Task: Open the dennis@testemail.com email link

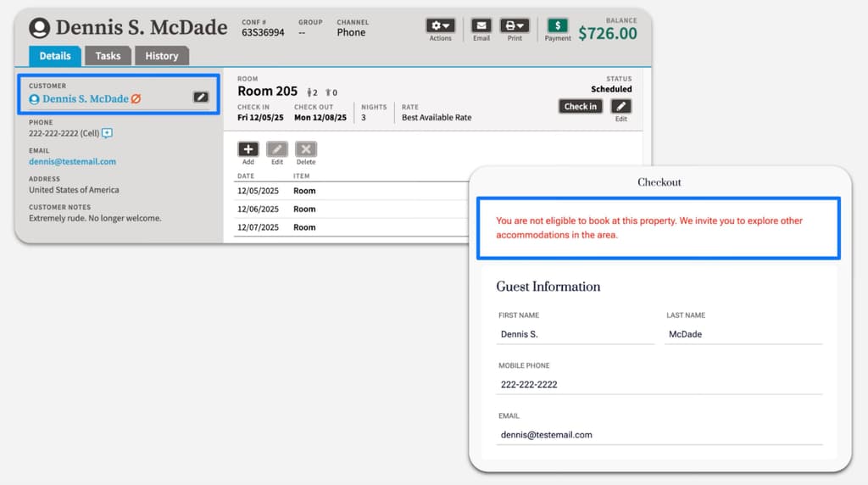Action: (x=73, y=162)
